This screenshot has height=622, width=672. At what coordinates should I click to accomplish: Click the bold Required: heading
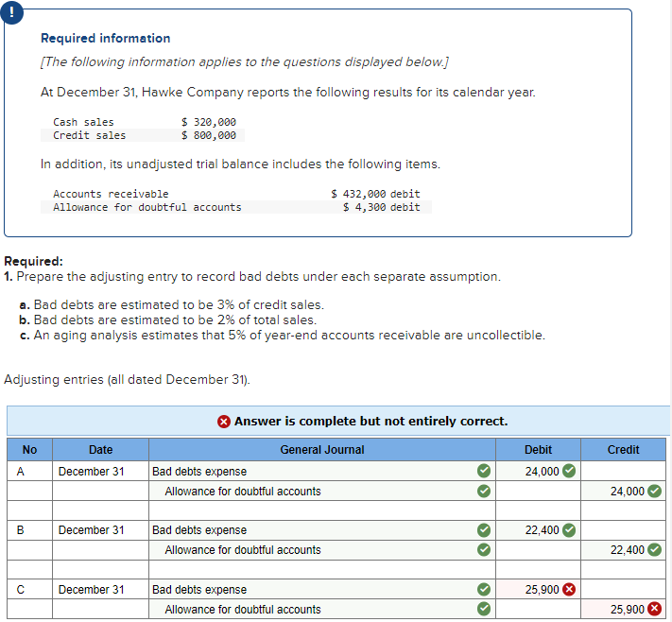[x=33, y=261]
